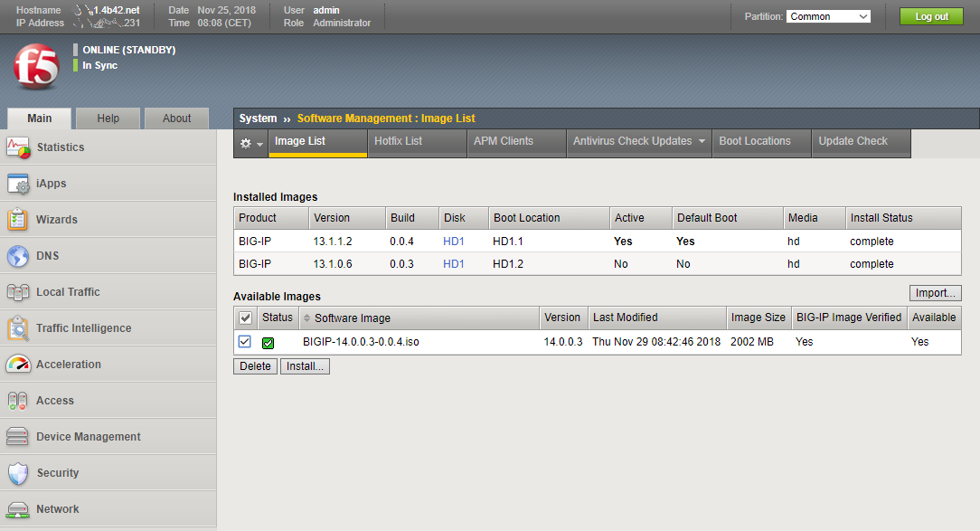Open HD1 disk link for version 13.1.0.6
Screen dimensions: 980x531
pos(454,264)
